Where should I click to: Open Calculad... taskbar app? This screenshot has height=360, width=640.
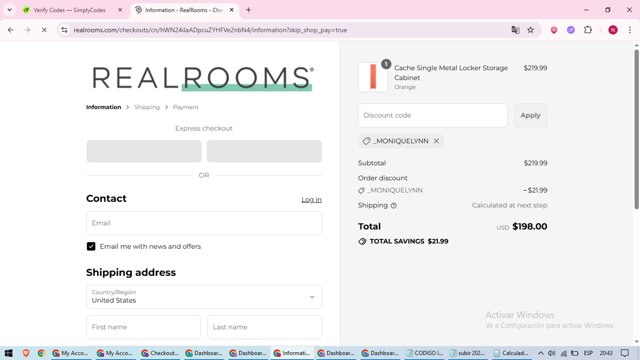point(511,353)
